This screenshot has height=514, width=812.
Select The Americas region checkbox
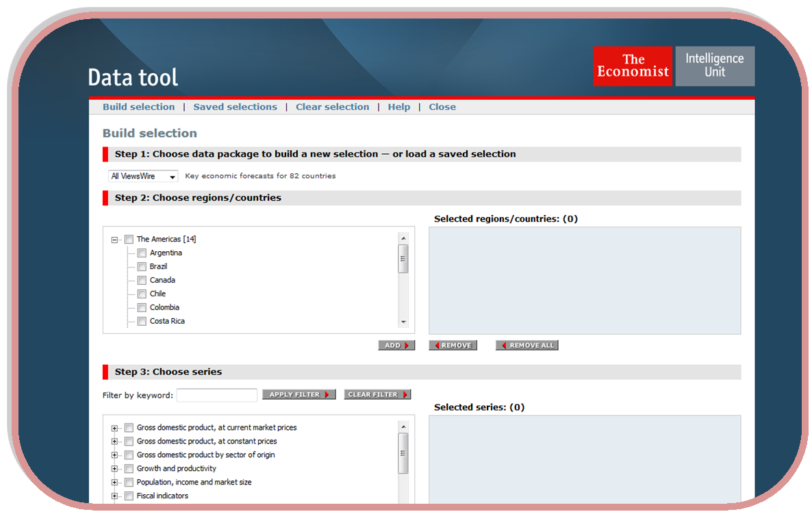pos(129,240)
